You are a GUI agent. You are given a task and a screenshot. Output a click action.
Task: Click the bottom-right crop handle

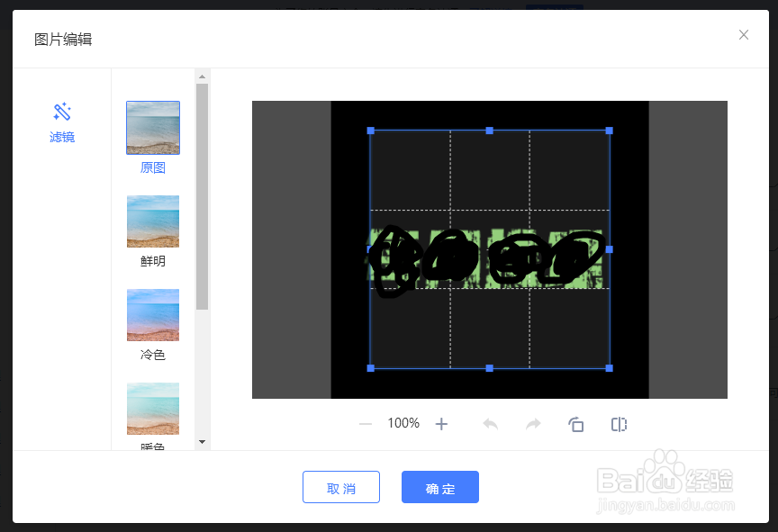[610, 368]
